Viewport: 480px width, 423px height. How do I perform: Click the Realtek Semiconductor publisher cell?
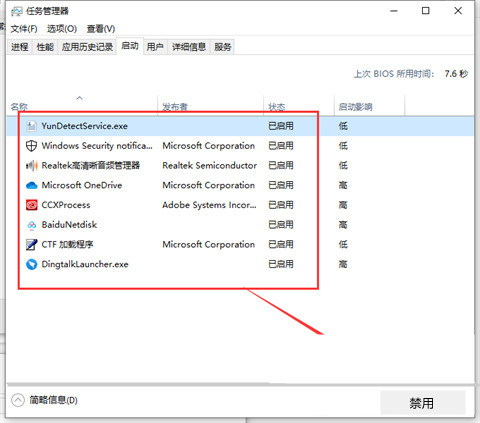(x=210, y=165)
